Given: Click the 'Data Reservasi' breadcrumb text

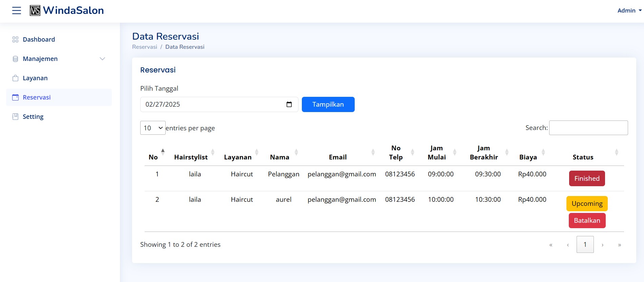Looking at the screenshot, I should click(185, 47).
